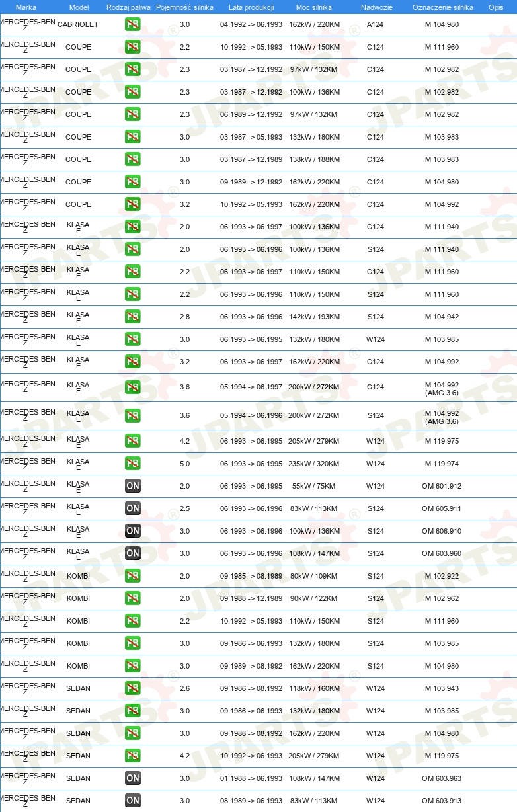Click the petrol icon for KLASA E 3.2 M 104.992
This screenshot has width=517, height=812.
click(133, 362)
